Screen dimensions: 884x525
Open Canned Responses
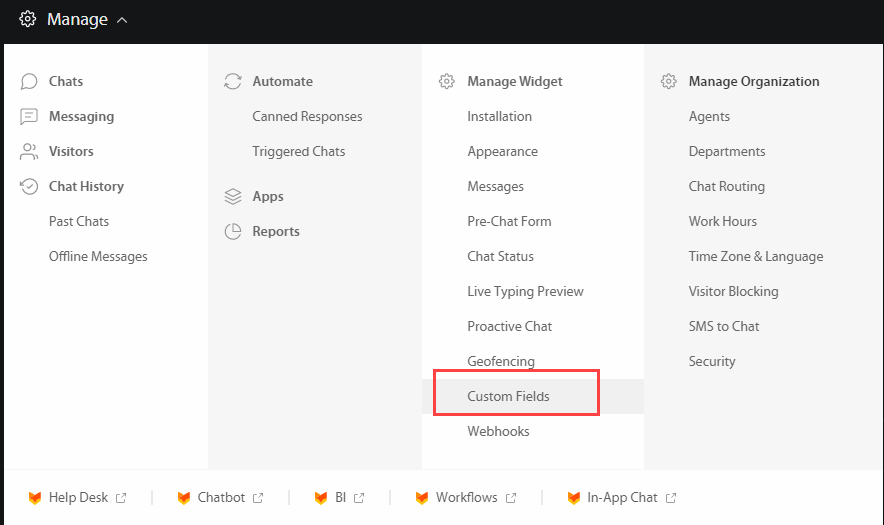click(x=307, y=116)
